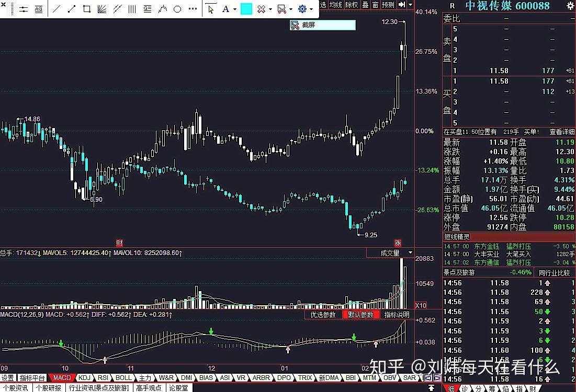
Task: Click the 窗 window button
Action: (376, 5)
